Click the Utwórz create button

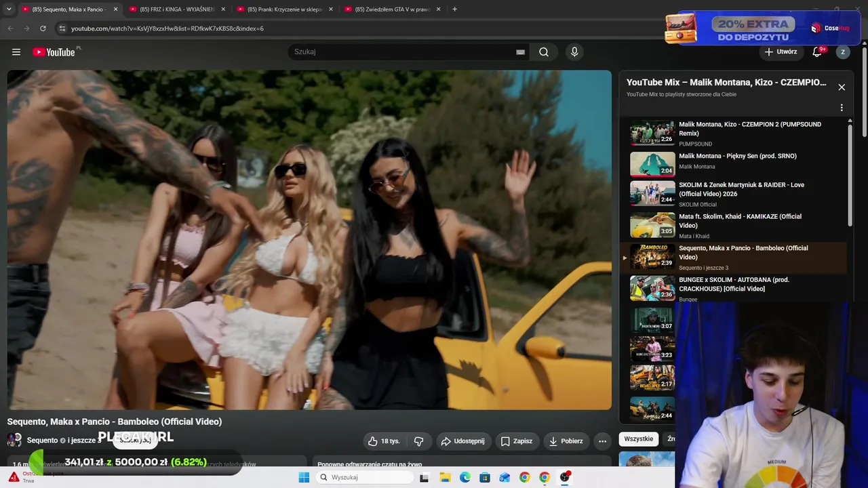[x=781, y=52]
